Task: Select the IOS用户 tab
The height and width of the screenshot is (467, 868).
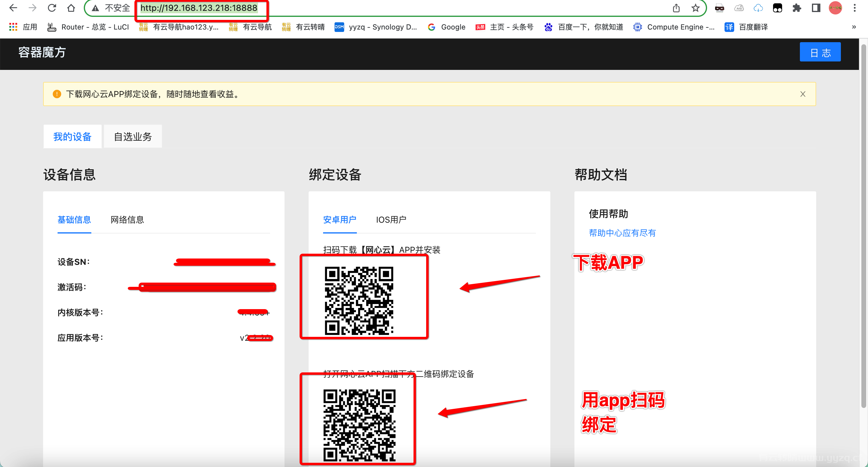Action: pos(391,220)
